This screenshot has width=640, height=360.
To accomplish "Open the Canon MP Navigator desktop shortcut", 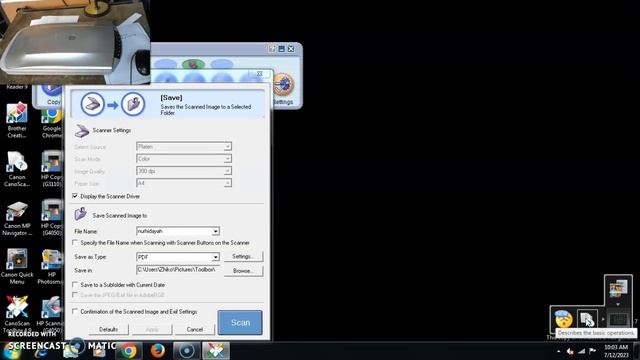I will pyautogui.click(x=17, y=218).
